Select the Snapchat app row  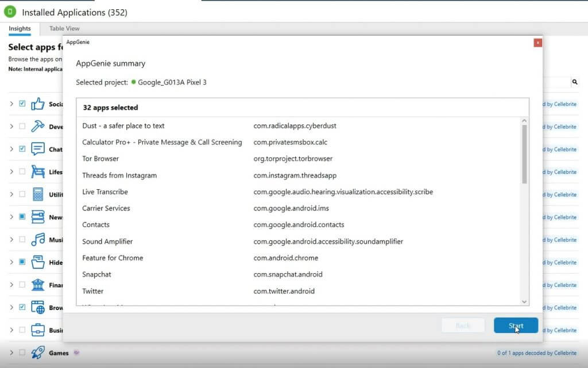point(299,274)
